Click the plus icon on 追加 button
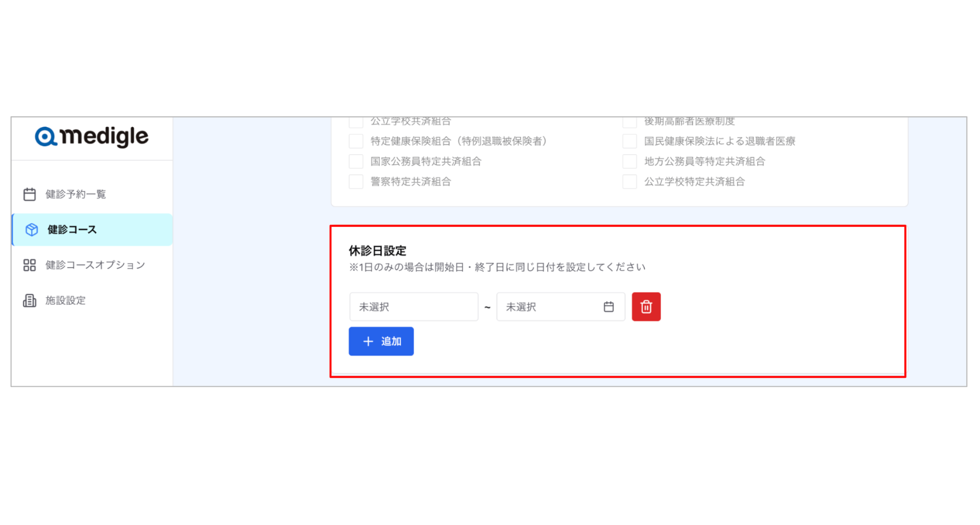 (368, 341)
